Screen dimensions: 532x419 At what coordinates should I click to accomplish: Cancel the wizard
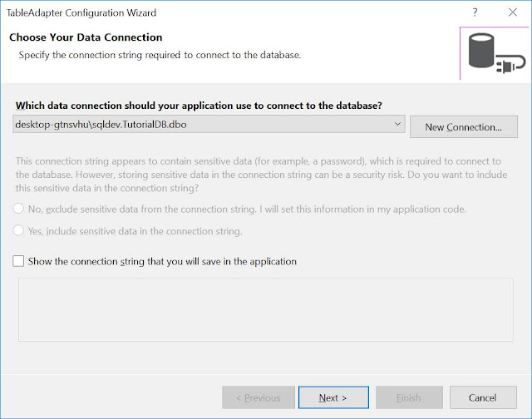(483, 397)
